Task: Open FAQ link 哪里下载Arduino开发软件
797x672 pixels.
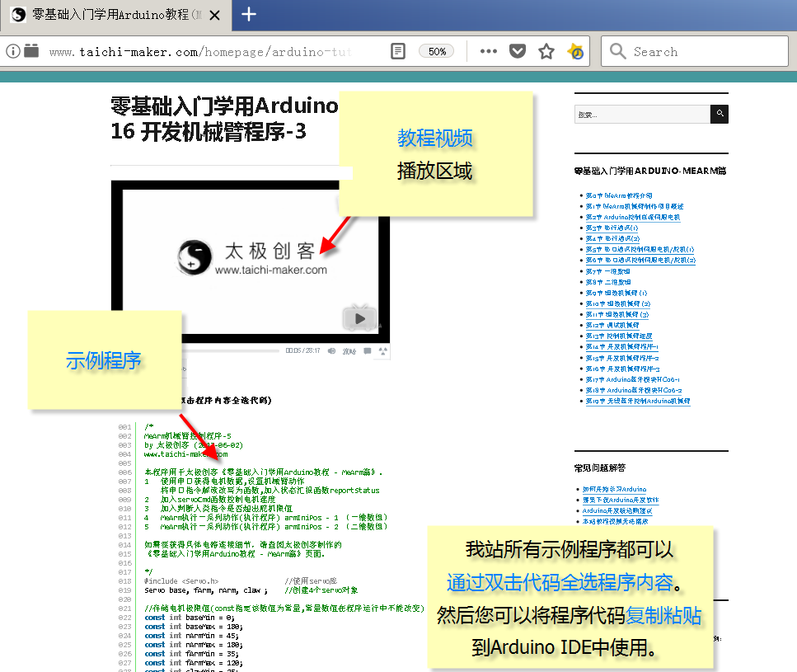Action: click(x=621, y=500)
